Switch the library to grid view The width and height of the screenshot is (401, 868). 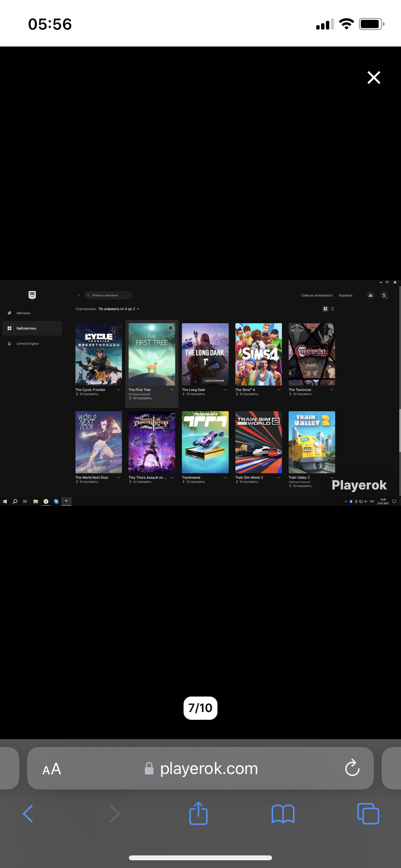[x=325, y=309]
